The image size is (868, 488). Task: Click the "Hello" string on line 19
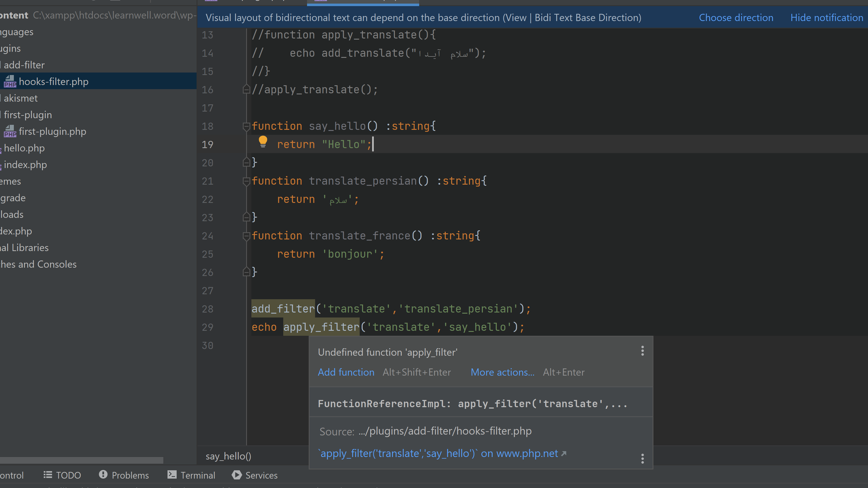(344, 144)
